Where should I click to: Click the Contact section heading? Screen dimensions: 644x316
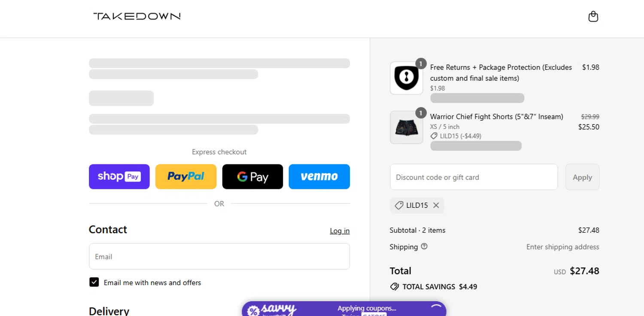tap(108, 229)
